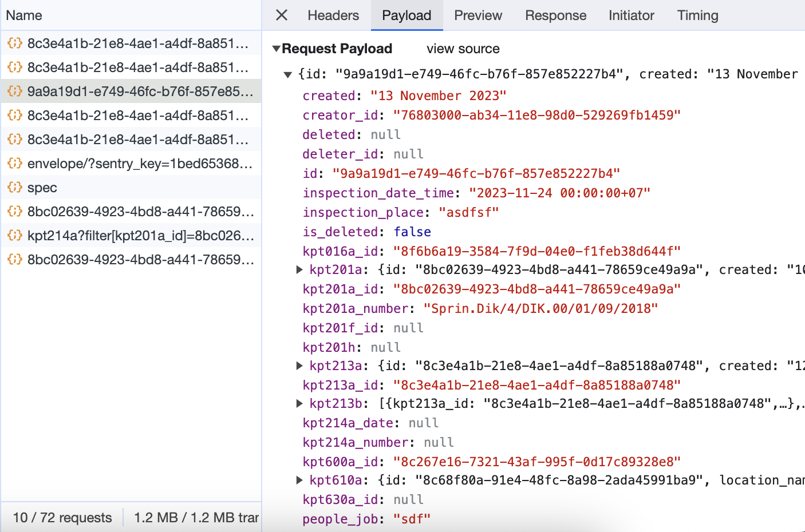Viewport: 805px width, 532px height.
Task: Close the request details panel
Action: tap(281, 15)
